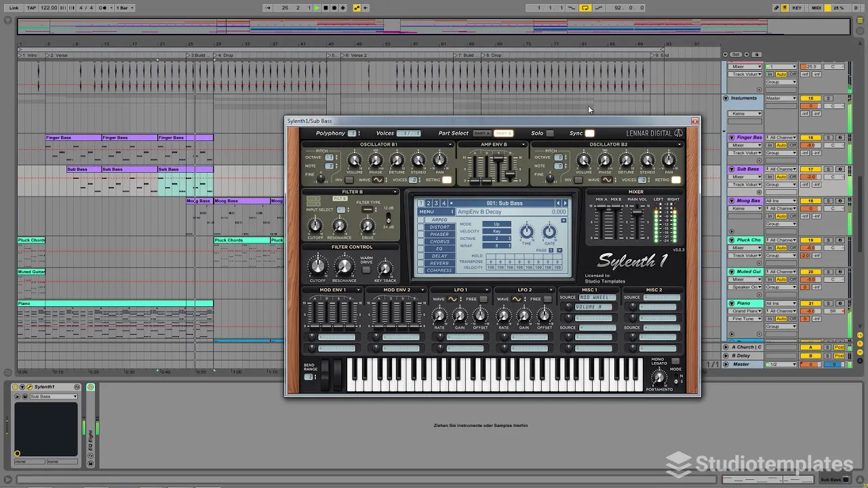Toggle the Draw Mode pencil icon
Image resolution: width=868 pixels, height=488 pixels.
(x=776, y=8)
